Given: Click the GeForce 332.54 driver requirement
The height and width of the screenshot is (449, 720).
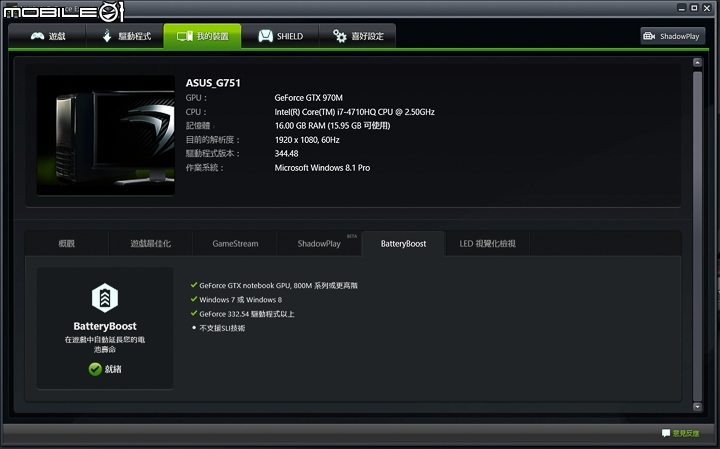Looking at the screenshot, I should tap(247, 314).
